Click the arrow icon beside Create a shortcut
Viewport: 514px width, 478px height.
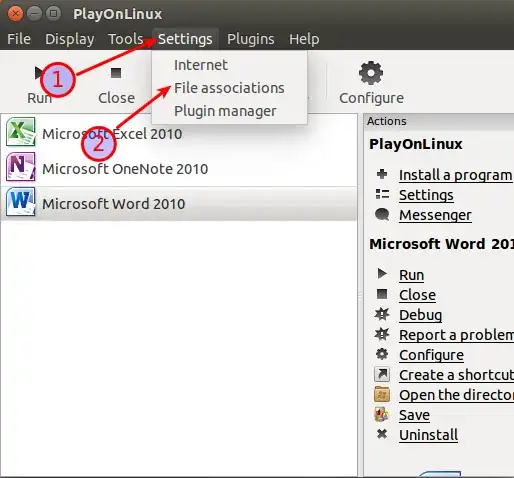(382, 374)
